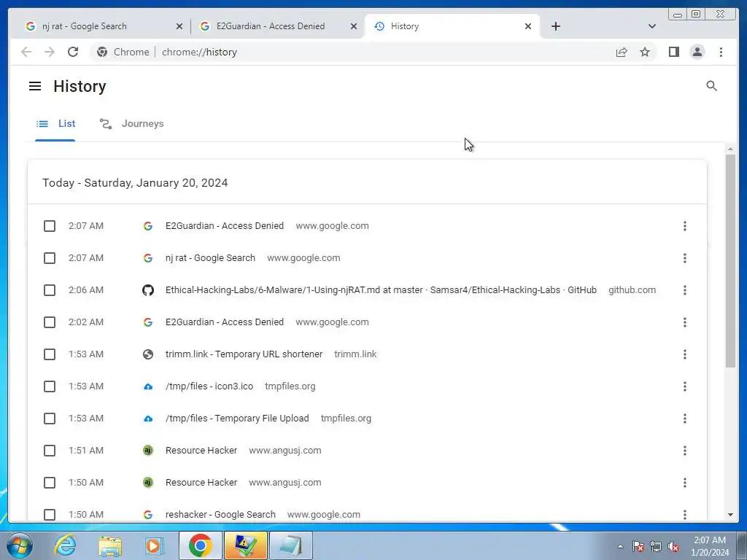Screen dimensions: 747x560
Task: Open actions menu for icon3.ico entry
Action: (x=684, y=386)
